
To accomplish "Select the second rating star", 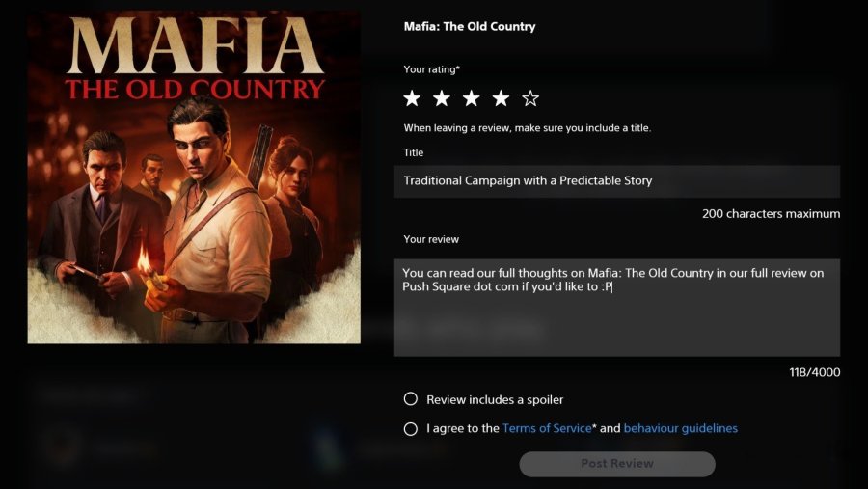I will [442, 98].
